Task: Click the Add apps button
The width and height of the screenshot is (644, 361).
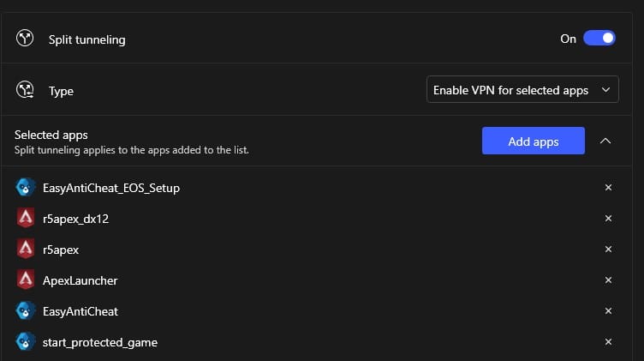Action: point(534,141)
